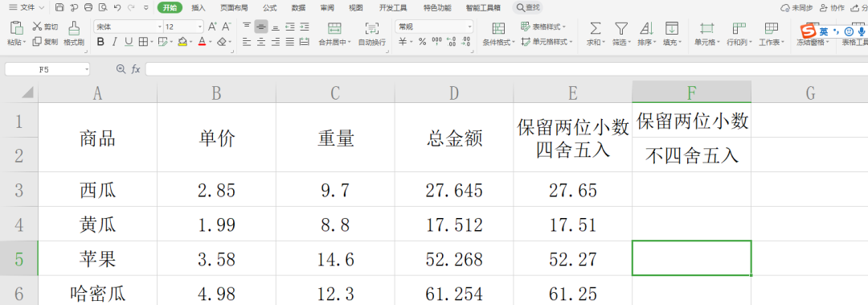
Task: Switch to the 插入 tab
Action: 199,8
